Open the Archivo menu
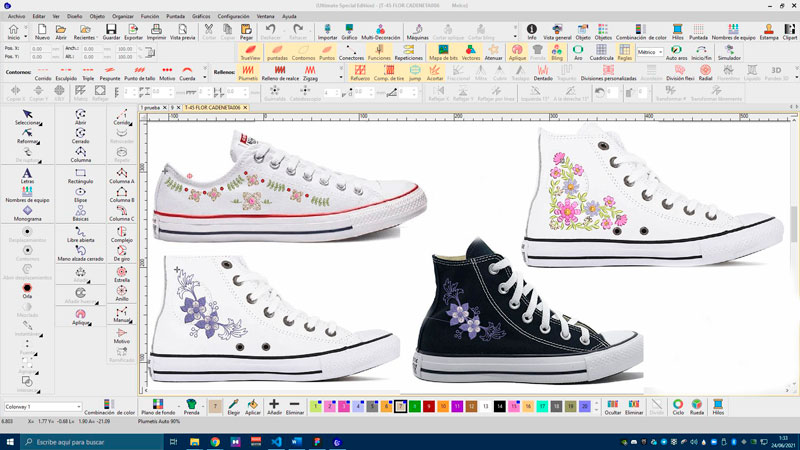The image size is (800, 450). (16, 16)
